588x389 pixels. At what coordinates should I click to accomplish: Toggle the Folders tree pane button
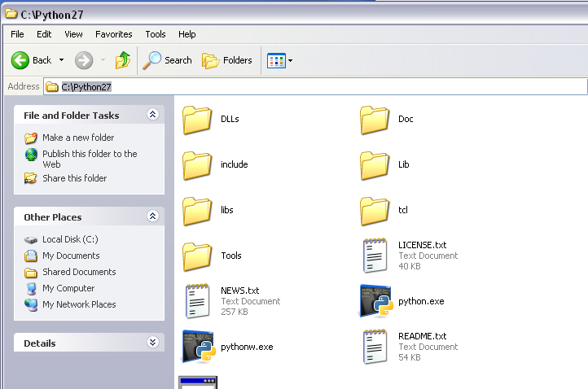point(227,60)
